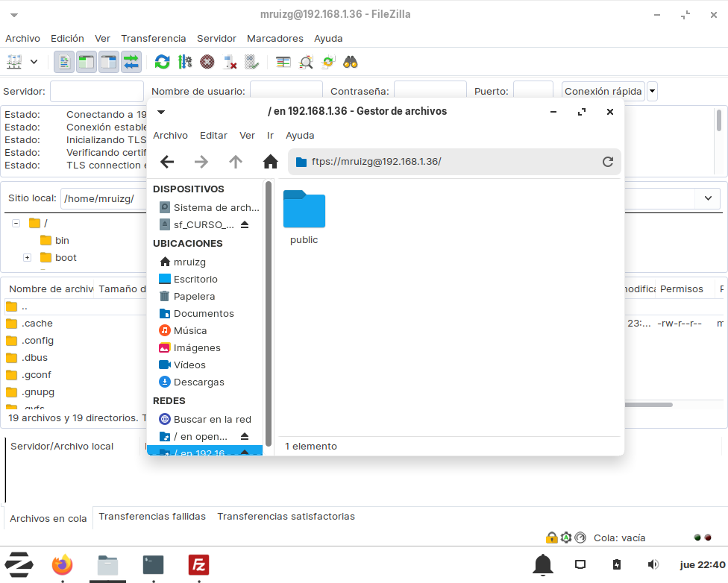Click the Conexión rápida button
The image size is (728, 583).
(x=603, y=92)
